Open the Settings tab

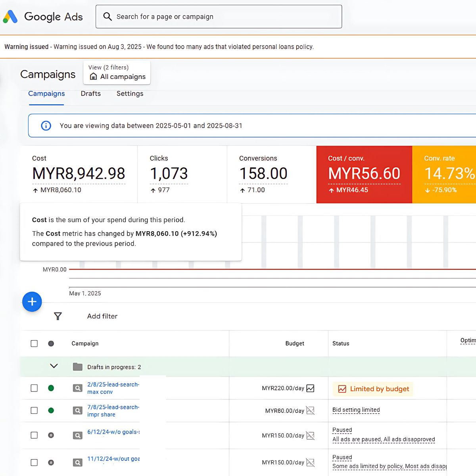[130, 94]
